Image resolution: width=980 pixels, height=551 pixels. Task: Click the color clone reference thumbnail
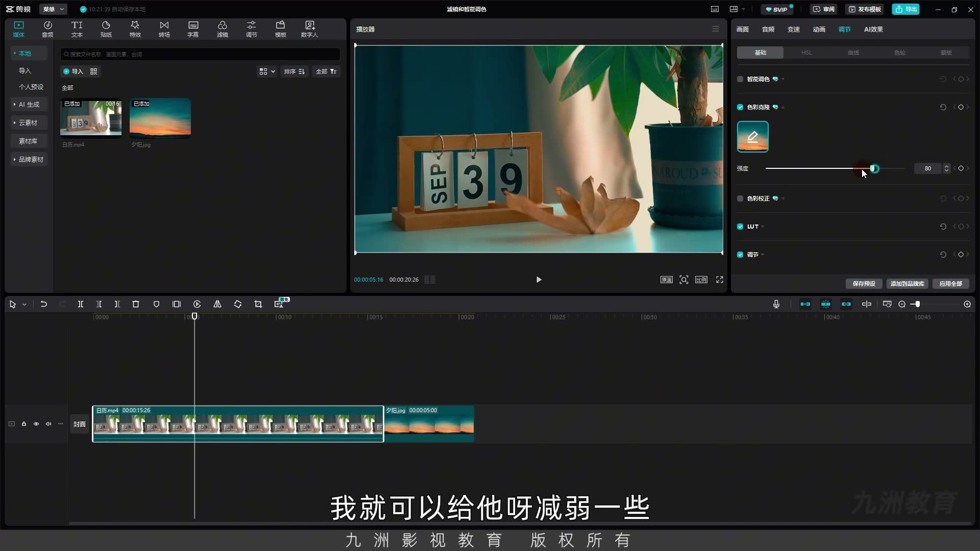point(752,137)
